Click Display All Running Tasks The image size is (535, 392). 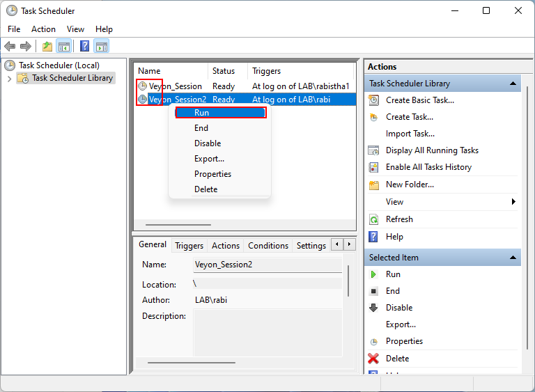(432, 150)
